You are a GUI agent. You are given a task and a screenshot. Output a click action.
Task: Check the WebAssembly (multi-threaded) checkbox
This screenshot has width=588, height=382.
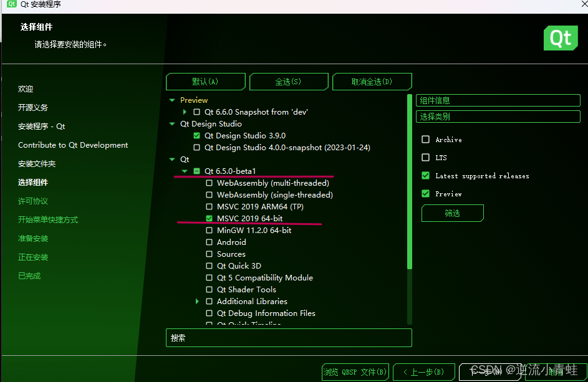click(210, 183)
